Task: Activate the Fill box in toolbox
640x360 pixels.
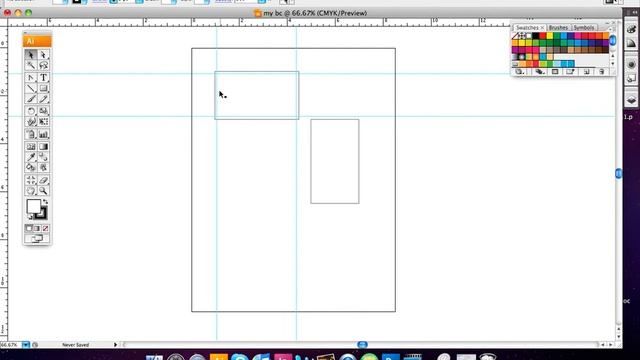Action: tap(33, 206)
